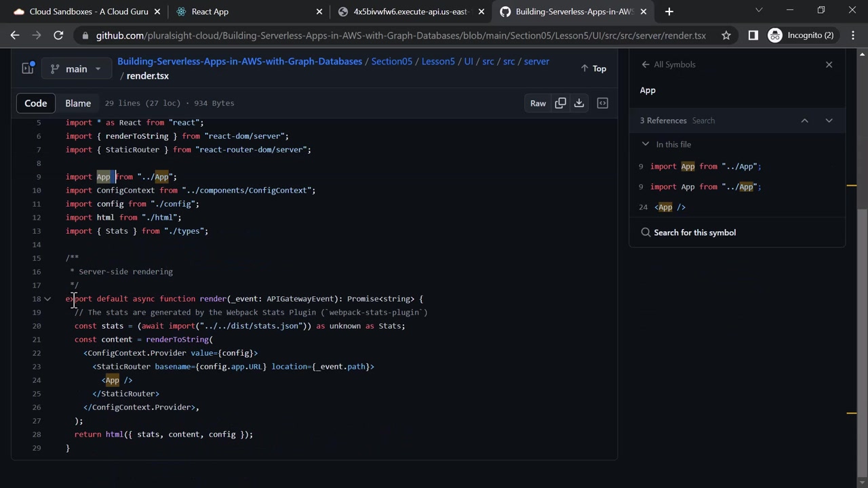Download the raw render.tsx file
The width and height of the screenshot is (868, 488).
(x=579, y=103)
